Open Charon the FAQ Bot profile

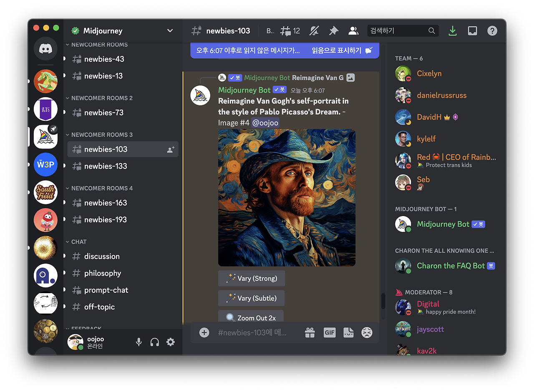pyautogui.click(x=446, y=266)
